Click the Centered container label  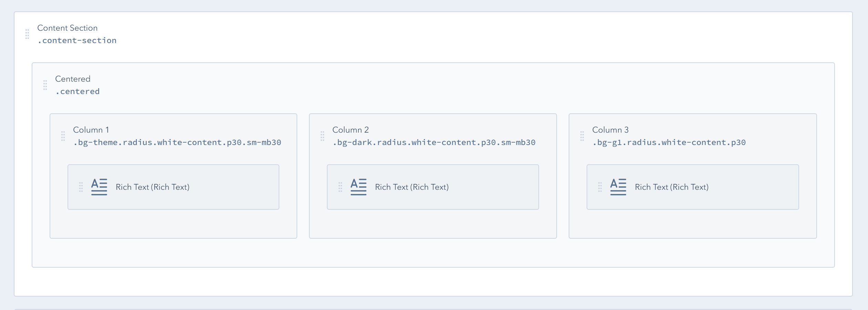[72, 79]
